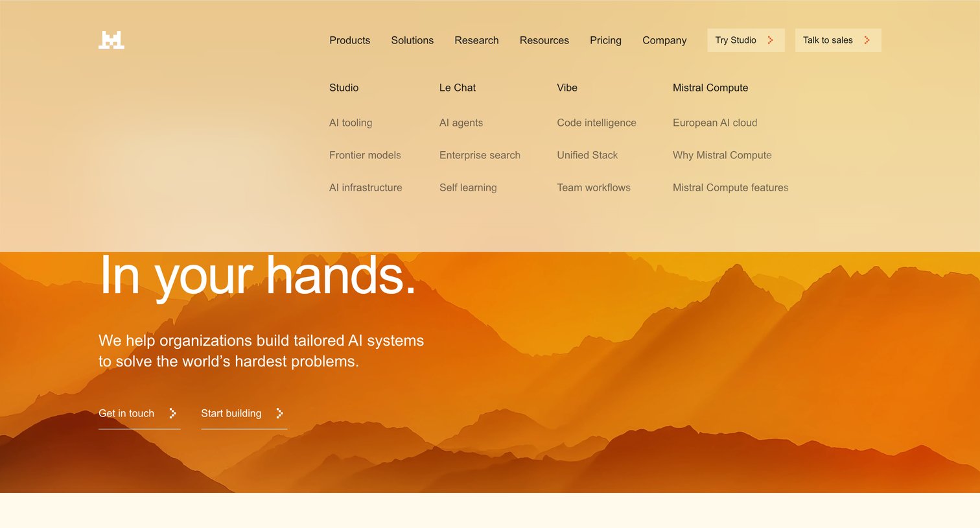
Task: Click the Talk to sales button
Action: (x=838, y=40)
